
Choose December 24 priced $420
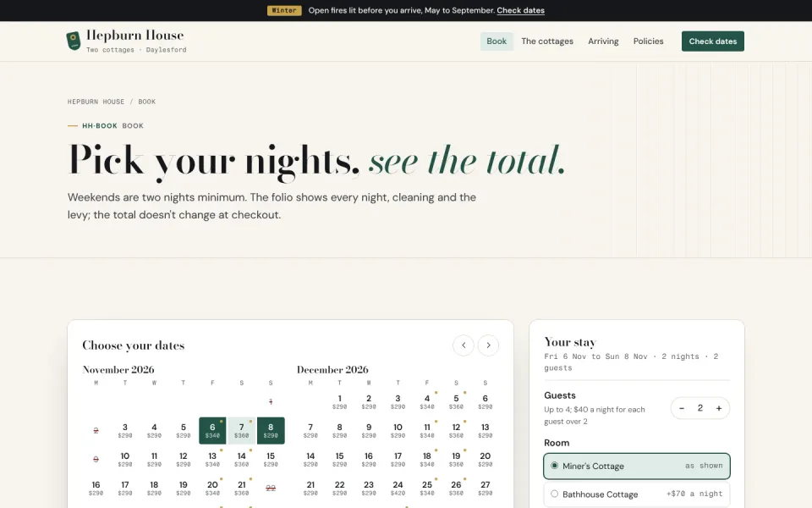(x=398, y=489)
